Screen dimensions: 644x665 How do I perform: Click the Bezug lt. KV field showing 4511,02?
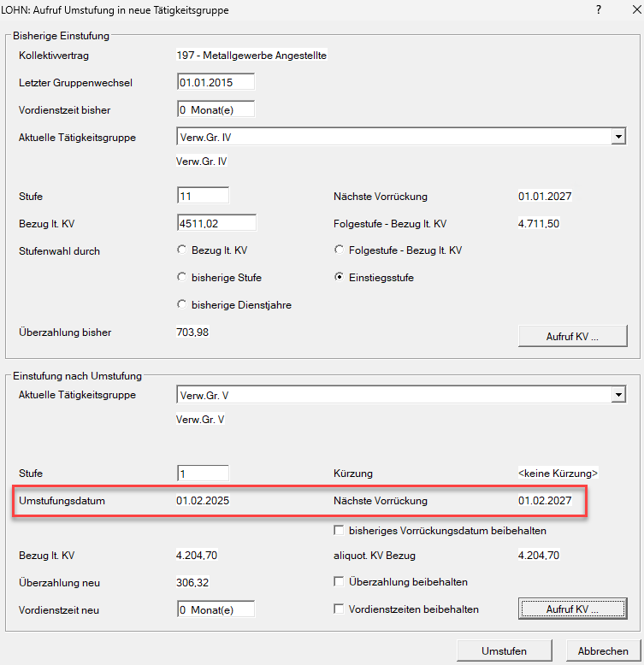pos(216,223)
